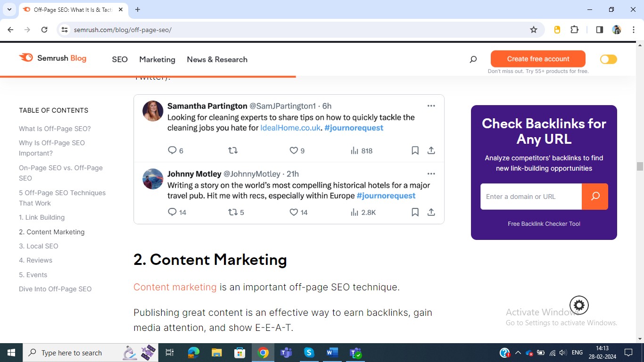Screen dimensions: 644x362
Task: Show hidden system tray icons chevron
Action: pyautogui.click(x=518, y=353)
